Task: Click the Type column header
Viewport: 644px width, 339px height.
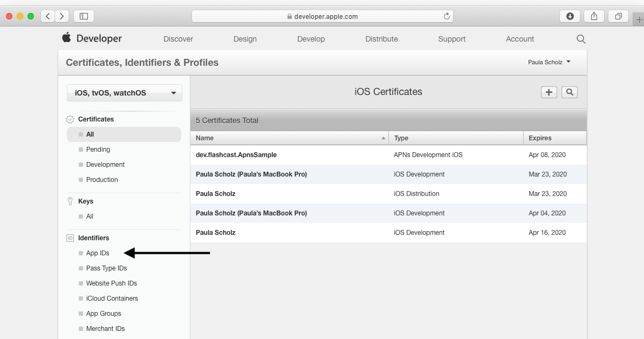Action: pos(456,138)
